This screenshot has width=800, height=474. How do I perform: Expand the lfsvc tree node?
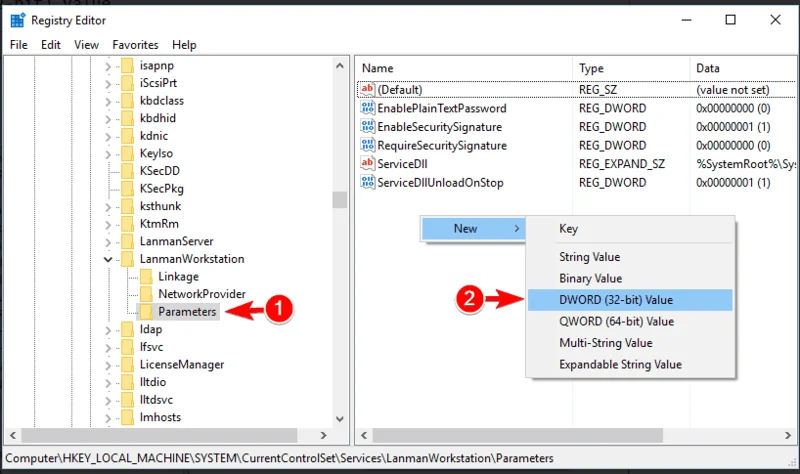[x=108, y=347]
